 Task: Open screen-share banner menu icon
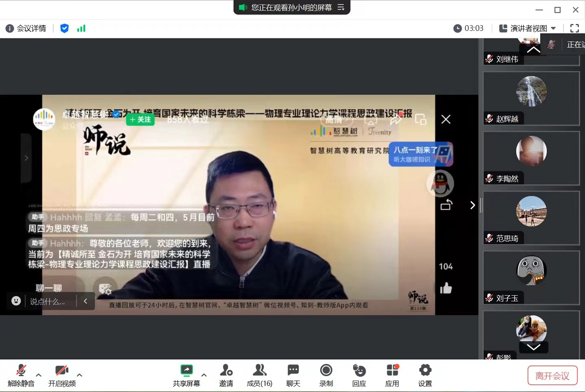pyautogui.click(x=341, y=7)
